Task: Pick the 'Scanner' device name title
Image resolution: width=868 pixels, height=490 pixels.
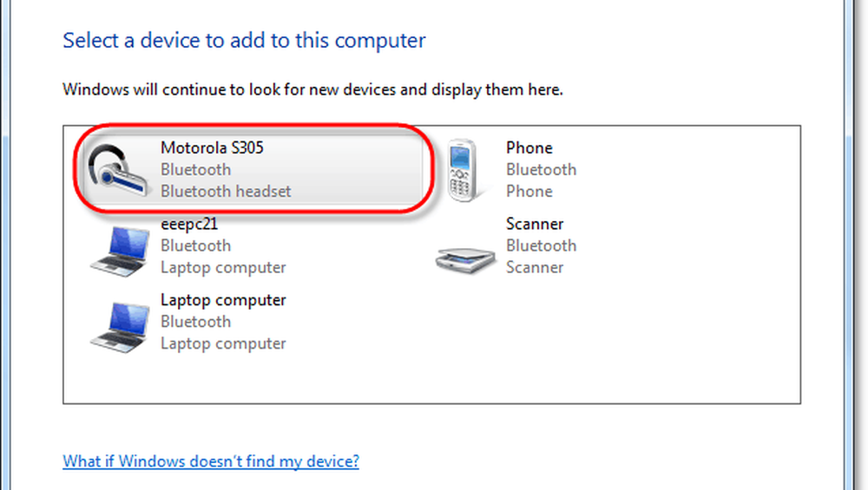Action: pos(535,224)
